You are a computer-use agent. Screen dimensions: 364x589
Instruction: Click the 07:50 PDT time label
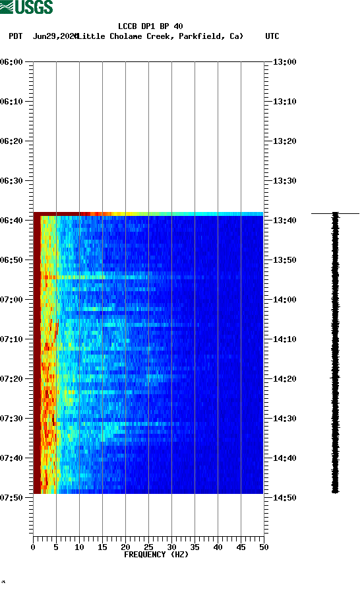11,498
